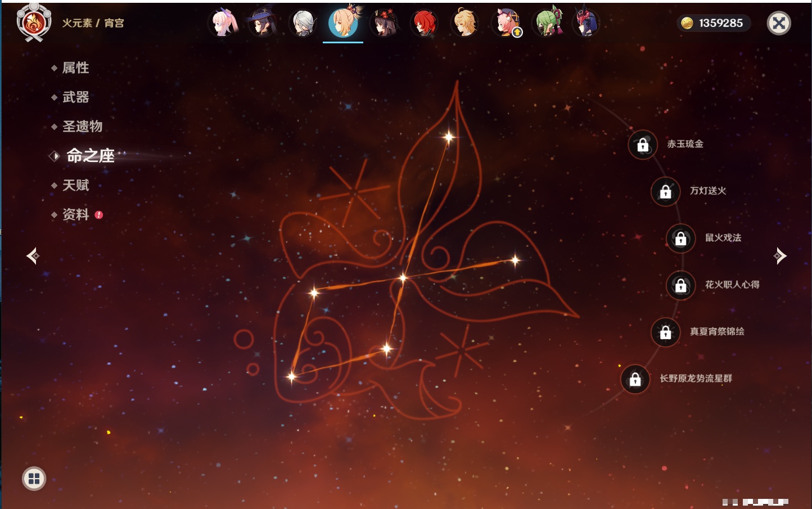Select the pink-haired Kokomi avatar
This screenshot has width=812, height=509.
tap(224, 24)
